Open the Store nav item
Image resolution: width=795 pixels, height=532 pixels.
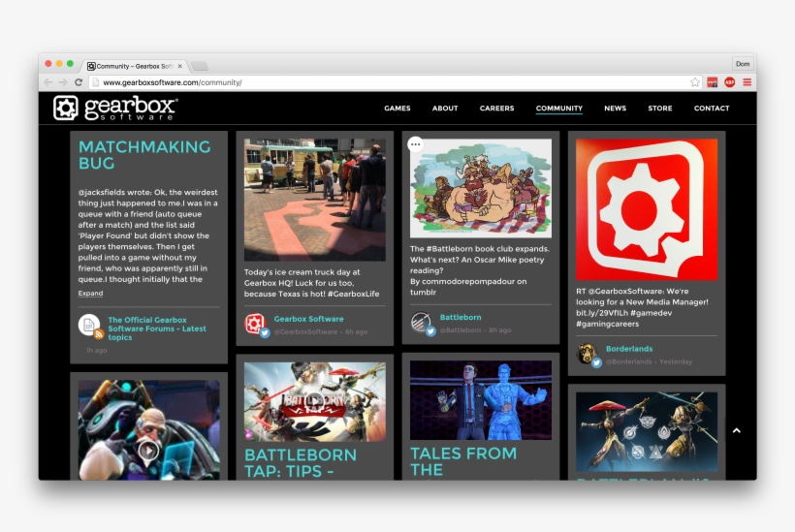[x=659, y=108]
